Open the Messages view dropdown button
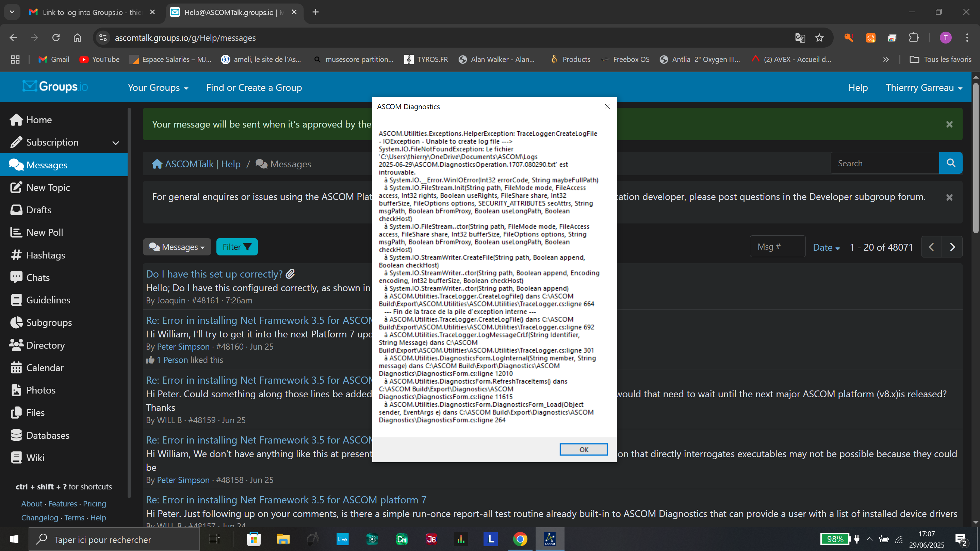The width and height of the screenshot is (980, 551). pos(177,247)
